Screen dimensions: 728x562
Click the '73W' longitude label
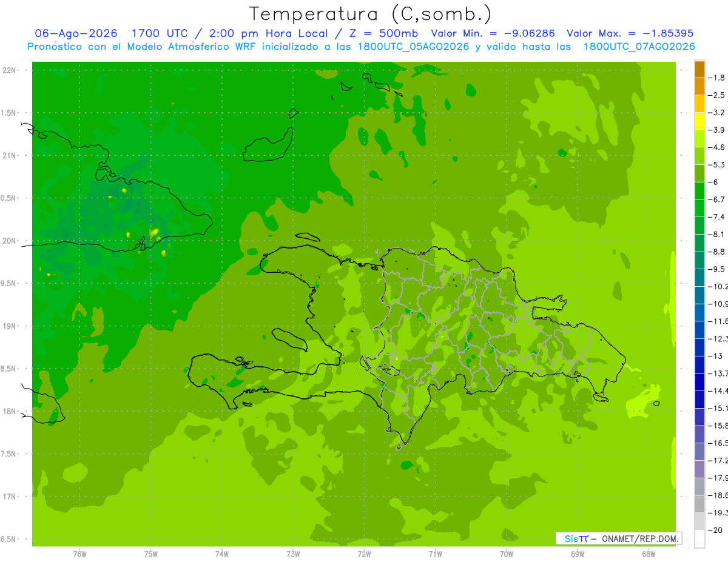click(x=293, y=554)
